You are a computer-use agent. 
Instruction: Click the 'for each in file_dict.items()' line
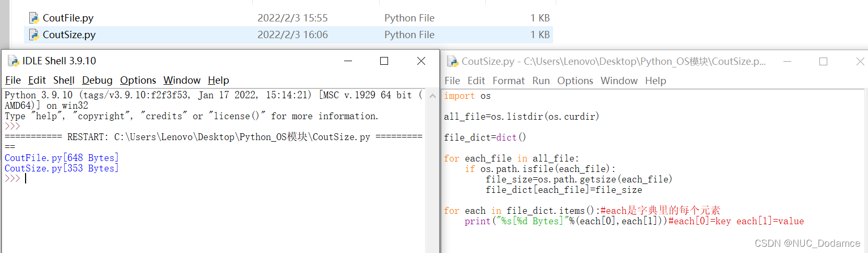tap(582, 211)
